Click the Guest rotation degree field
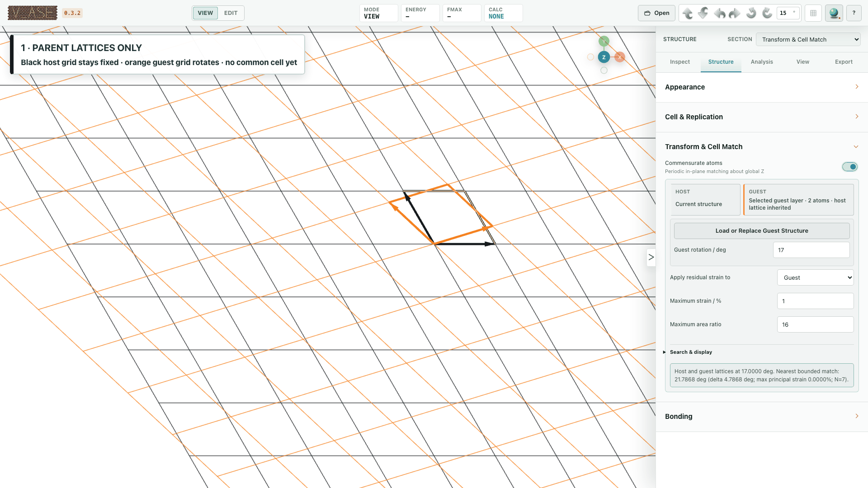The height and width of the screenshot is (488, 868). [811, 250]
